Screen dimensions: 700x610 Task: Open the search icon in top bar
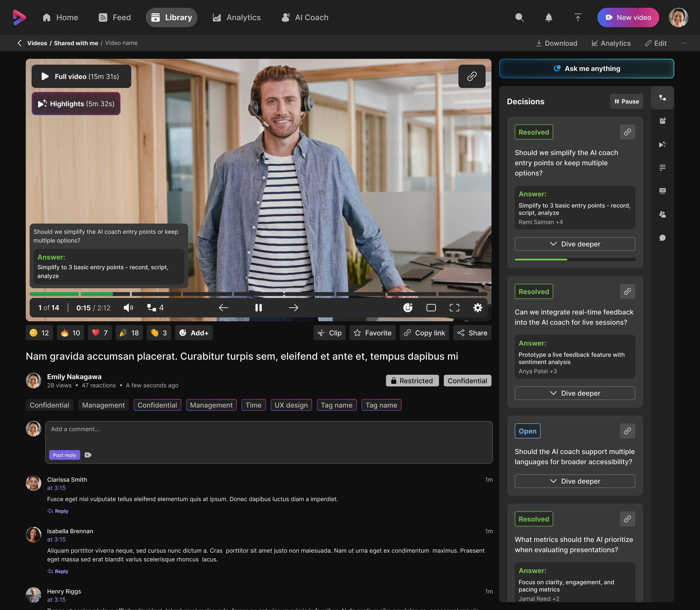click(x=519, y=17)
